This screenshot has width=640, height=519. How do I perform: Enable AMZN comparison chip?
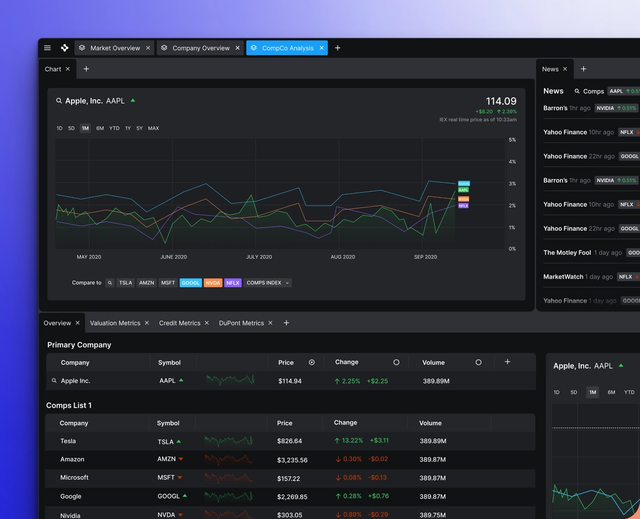pyautogui.click(x=147, y=283)
